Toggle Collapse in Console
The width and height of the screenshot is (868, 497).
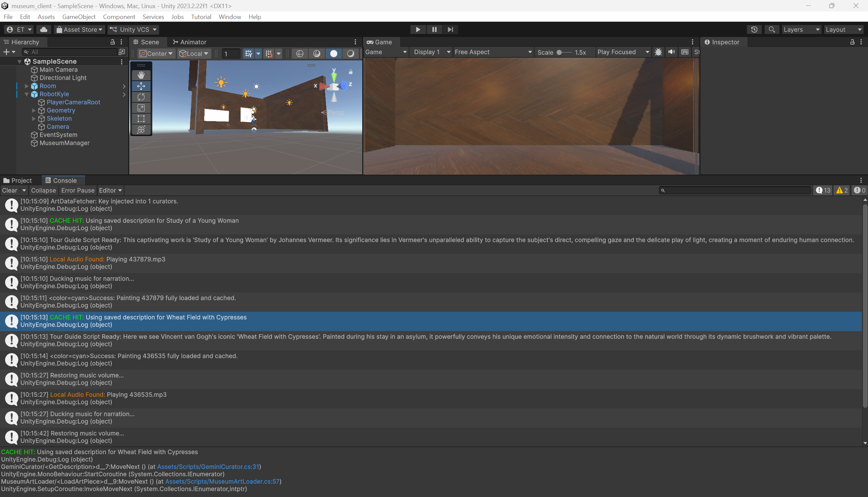coord(43,190)
